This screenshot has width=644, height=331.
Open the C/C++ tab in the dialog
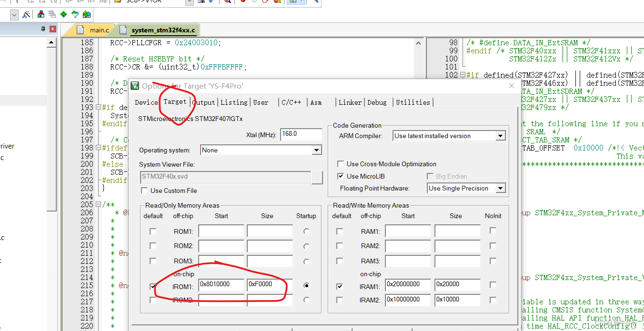point(292,102)
